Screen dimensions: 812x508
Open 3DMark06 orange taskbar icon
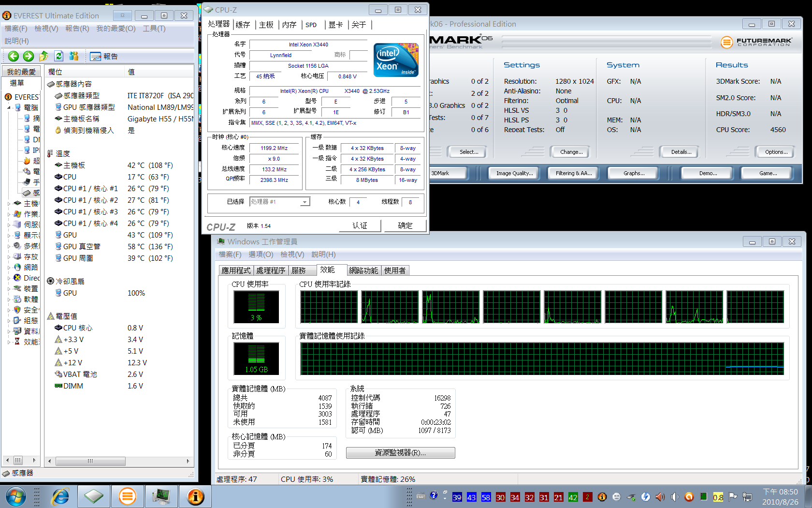[128, 496]
